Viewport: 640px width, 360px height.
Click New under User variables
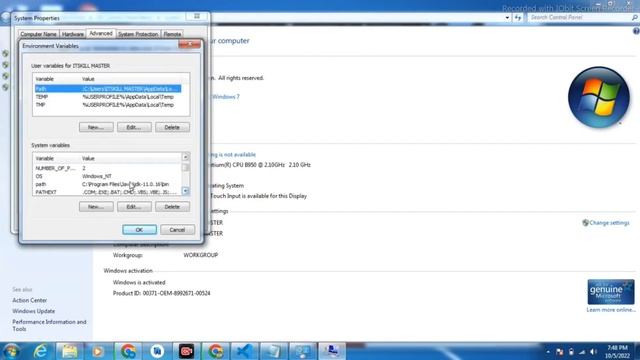pos(96,127)
